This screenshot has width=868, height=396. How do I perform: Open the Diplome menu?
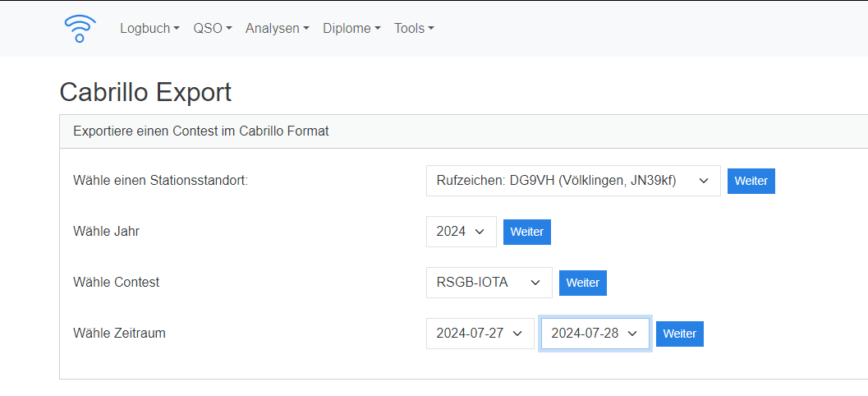click(x=351, y=28)
